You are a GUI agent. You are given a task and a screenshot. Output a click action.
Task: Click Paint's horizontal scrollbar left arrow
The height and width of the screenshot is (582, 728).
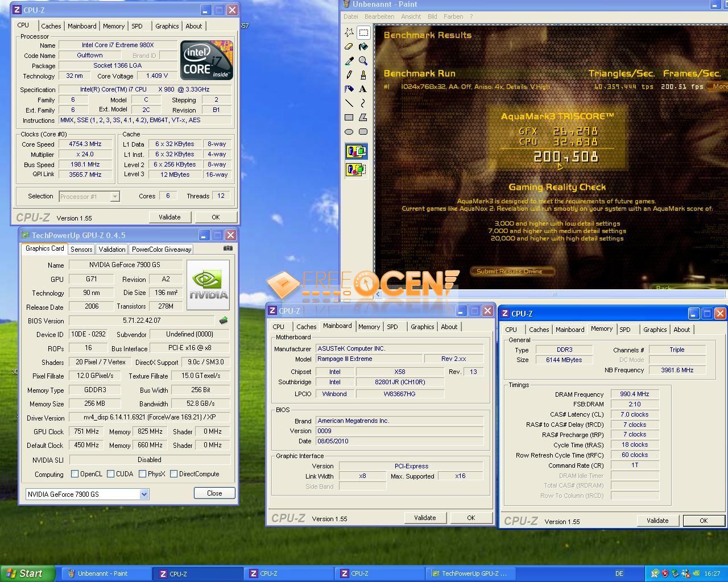pos(378,294)
